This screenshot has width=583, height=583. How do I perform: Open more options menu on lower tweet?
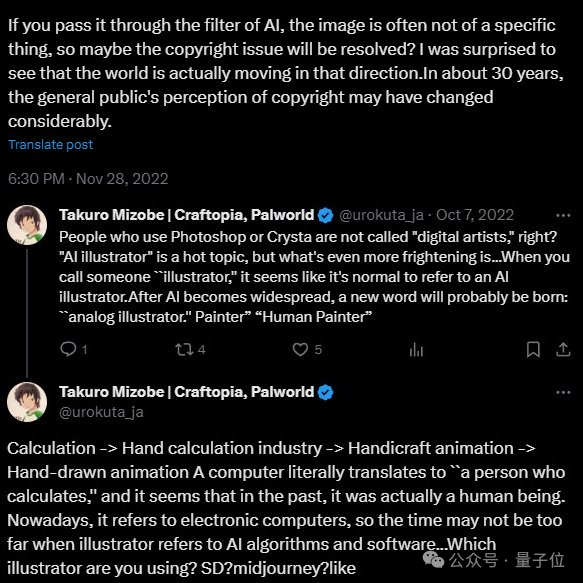click(563, 392)
